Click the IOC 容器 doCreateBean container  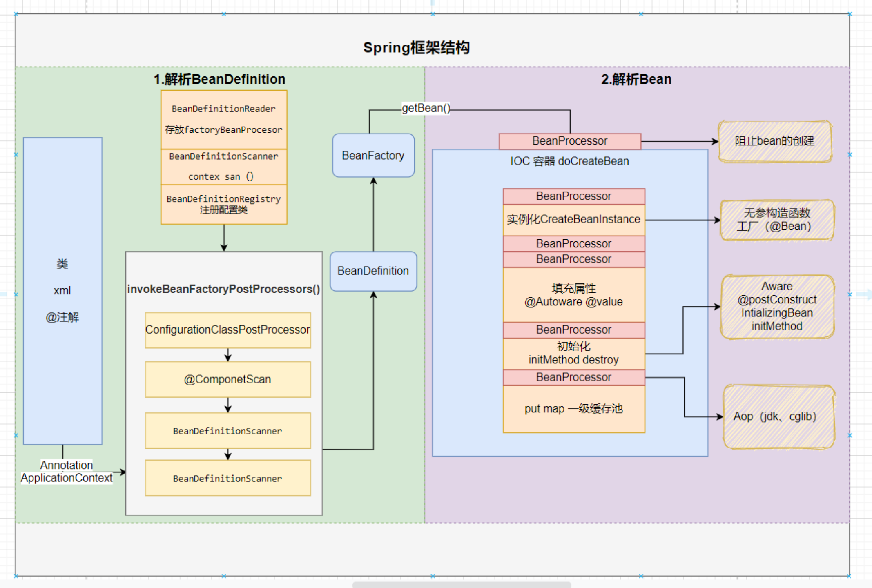click(x=570, y=161)
